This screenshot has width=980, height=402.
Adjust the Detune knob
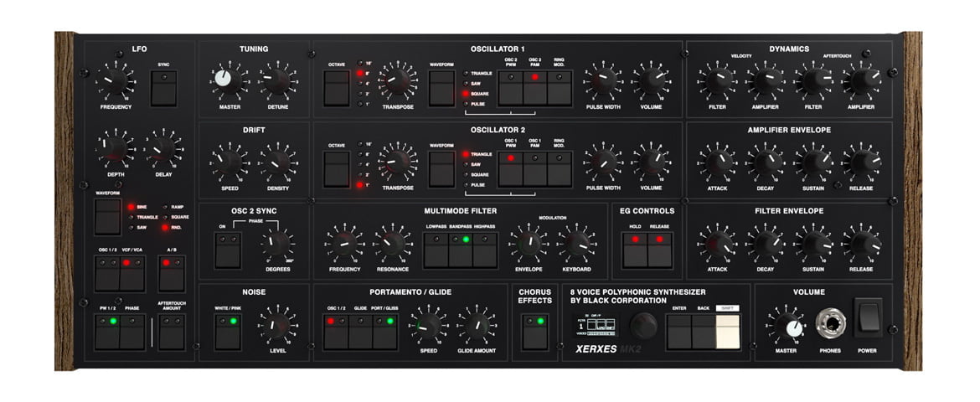click(277, 81)
